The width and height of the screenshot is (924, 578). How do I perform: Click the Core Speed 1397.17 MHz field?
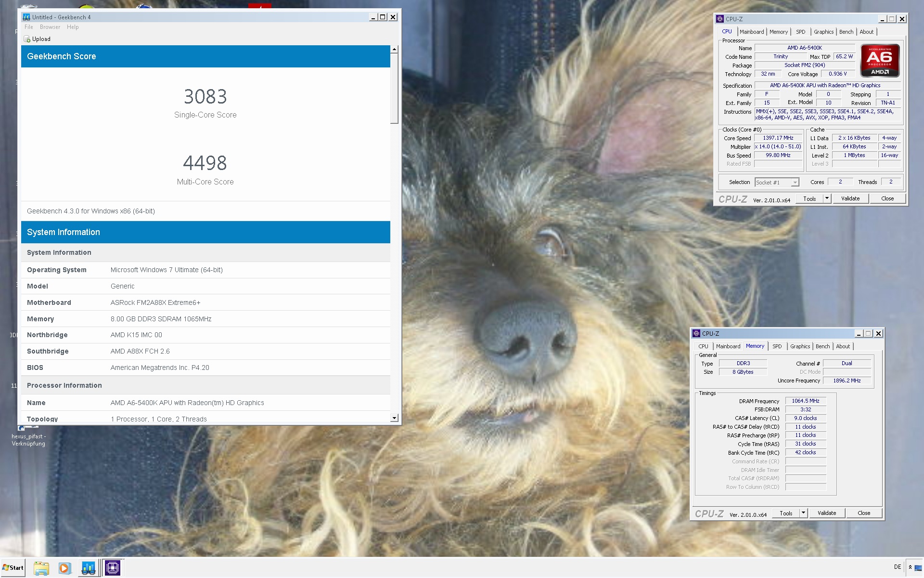778,138
